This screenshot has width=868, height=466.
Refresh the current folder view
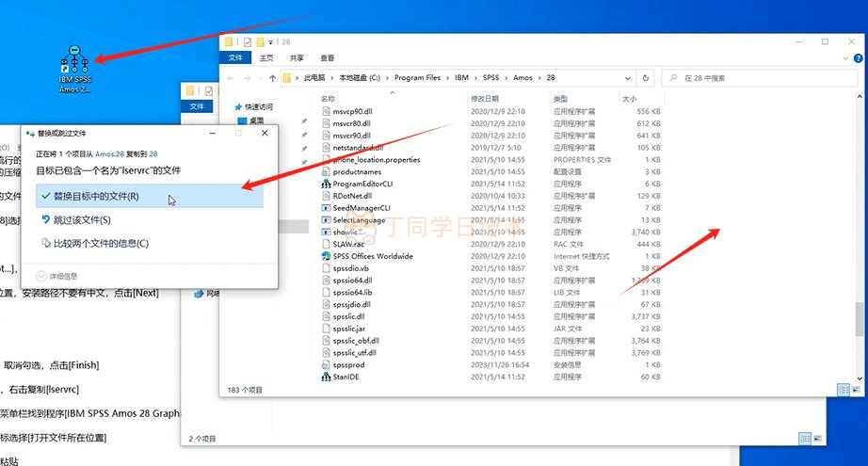646,78
